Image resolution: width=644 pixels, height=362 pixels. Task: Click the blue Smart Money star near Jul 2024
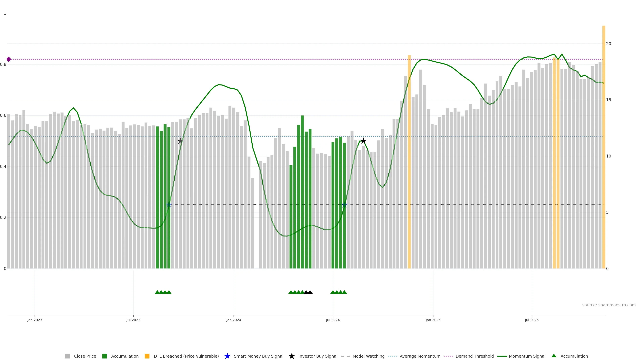point(344,205)
